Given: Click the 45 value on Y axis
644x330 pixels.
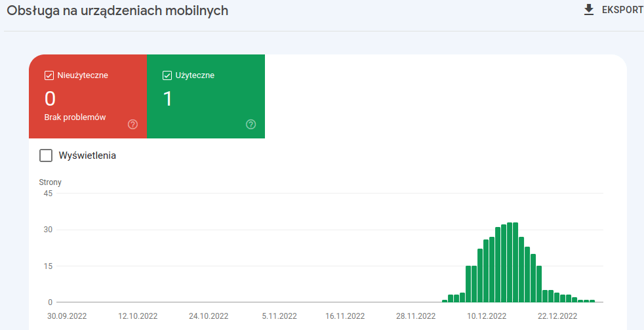Looking at the screenshot, I should pyautogui.click(x=48, y=194).
